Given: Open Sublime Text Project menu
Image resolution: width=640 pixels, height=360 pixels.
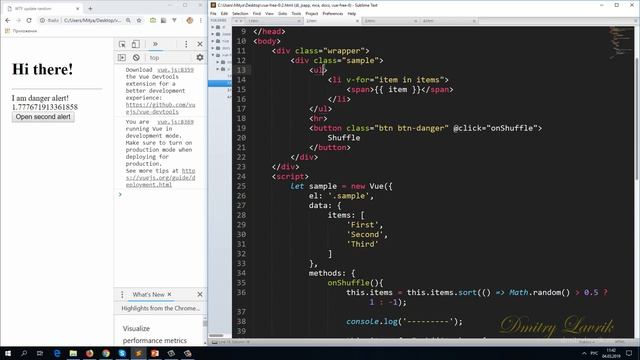Looking at the screenshot, I should click(311, 13).
